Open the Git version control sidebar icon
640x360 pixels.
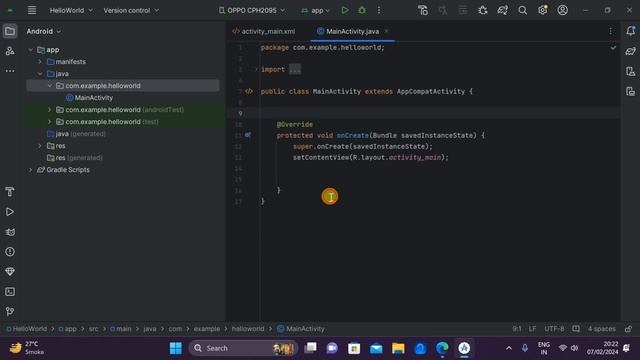(x=10, y=311)
